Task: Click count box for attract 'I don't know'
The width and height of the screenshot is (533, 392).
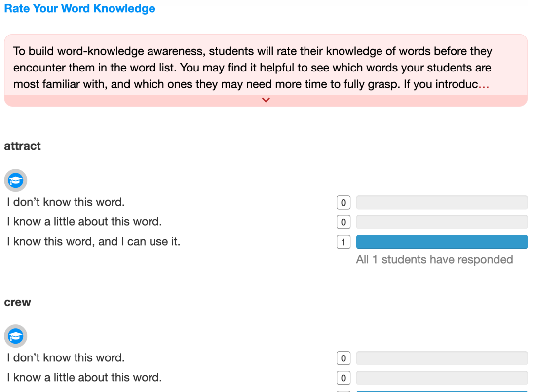Action: pos(343,203)
